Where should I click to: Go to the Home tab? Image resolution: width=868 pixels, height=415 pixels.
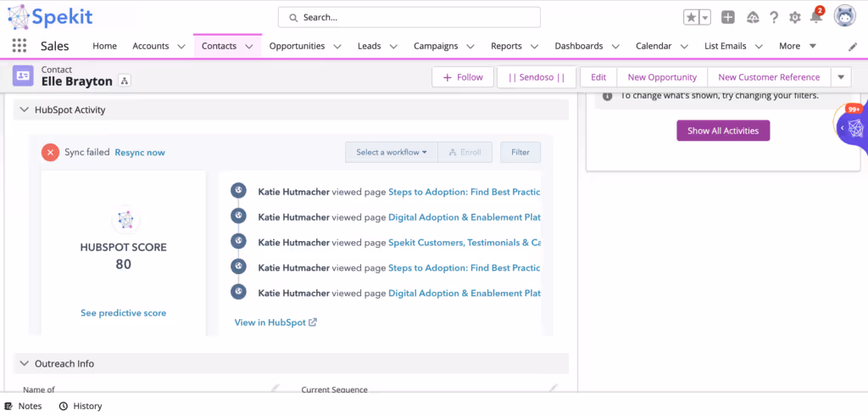point(104,46)
